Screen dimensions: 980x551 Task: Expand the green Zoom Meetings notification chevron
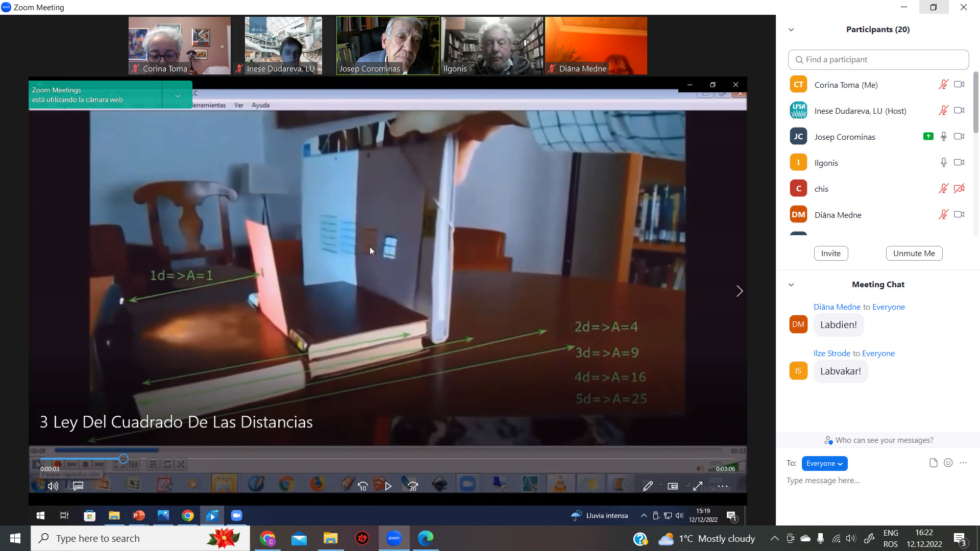pyautogui.click(x=178, y=95)
